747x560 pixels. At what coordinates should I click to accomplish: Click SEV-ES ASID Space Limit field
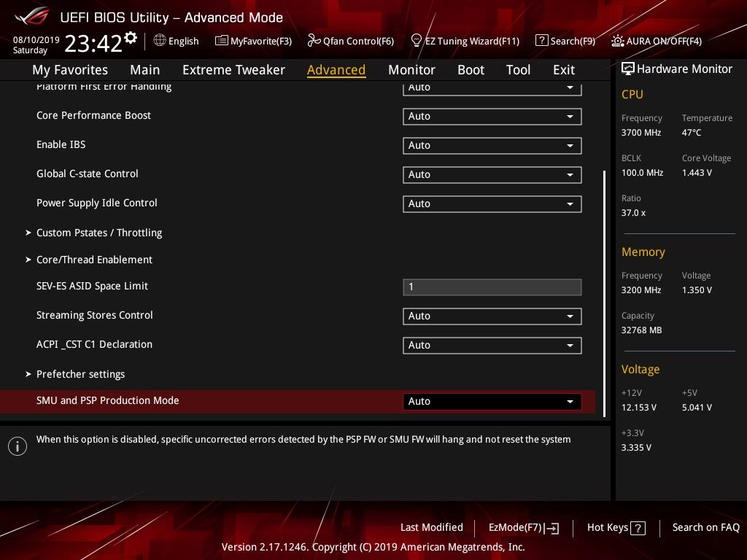tap(492, 287)
